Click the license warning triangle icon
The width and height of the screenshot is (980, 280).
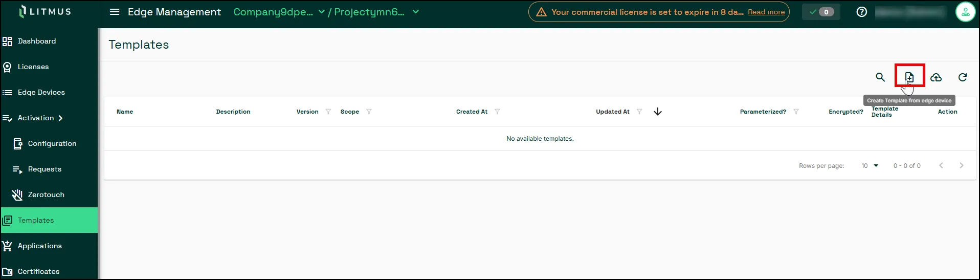(541, 12)
